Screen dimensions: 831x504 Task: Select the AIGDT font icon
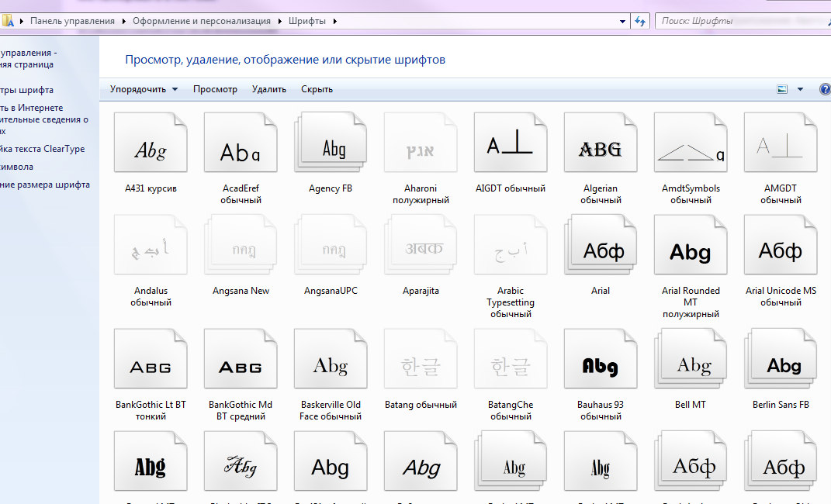coord(510,143)
